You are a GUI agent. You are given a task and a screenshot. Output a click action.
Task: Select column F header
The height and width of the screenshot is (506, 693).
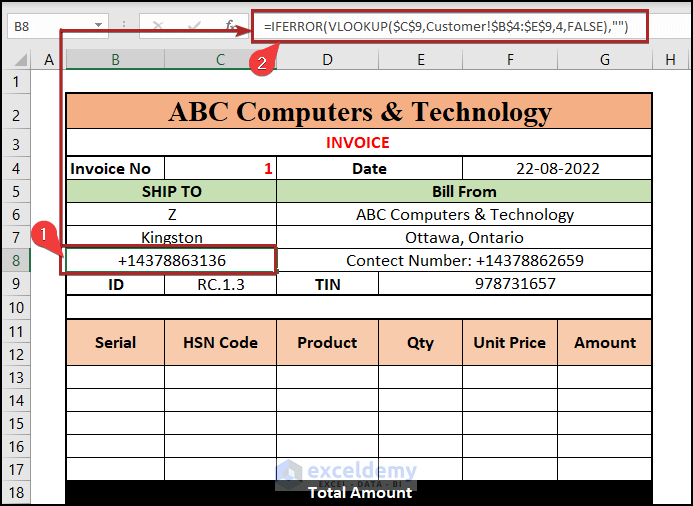point(510,59)
